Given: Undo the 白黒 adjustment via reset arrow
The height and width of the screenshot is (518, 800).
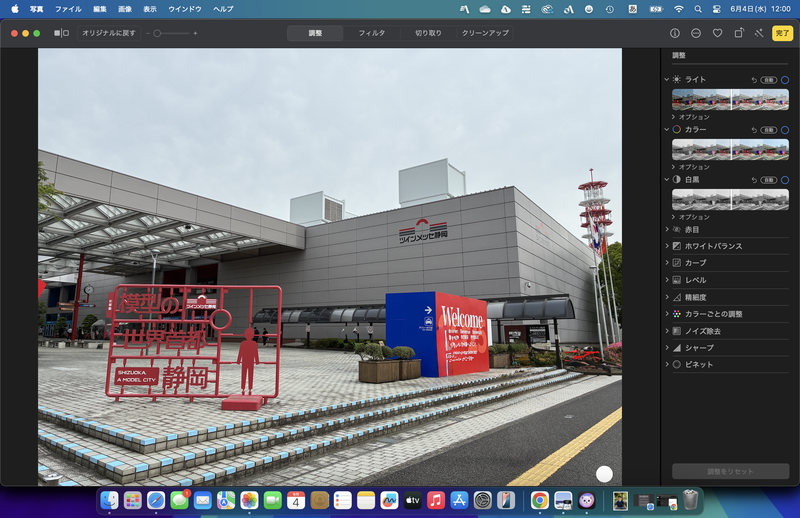Looking at the screenshot, I should pos(754,180).
